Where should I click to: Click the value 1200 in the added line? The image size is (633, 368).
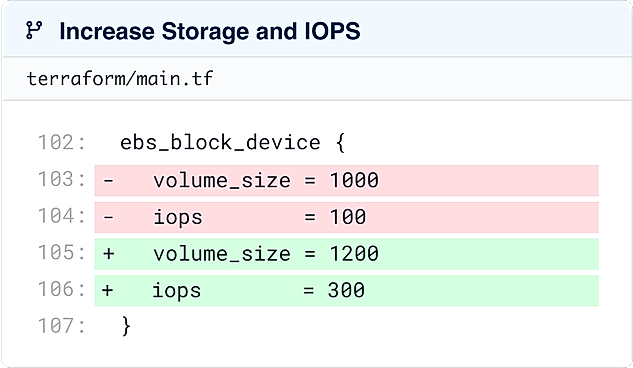354,254
